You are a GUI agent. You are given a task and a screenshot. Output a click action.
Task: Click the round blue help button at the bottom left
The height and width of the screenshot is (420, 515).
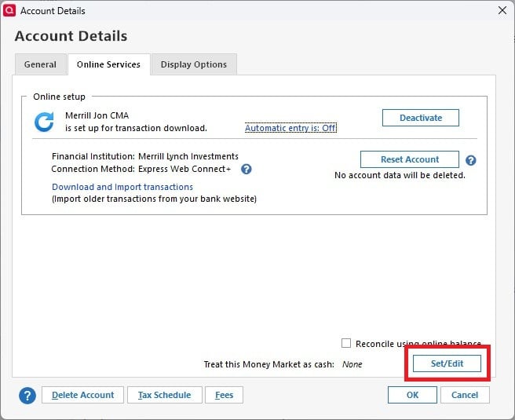pos(27,396)
